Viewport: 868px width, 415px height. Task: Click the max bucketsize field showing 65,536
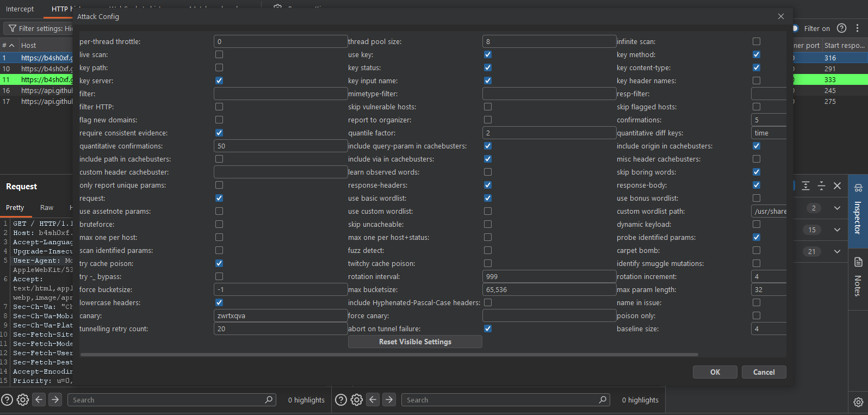tap(549, 289)
